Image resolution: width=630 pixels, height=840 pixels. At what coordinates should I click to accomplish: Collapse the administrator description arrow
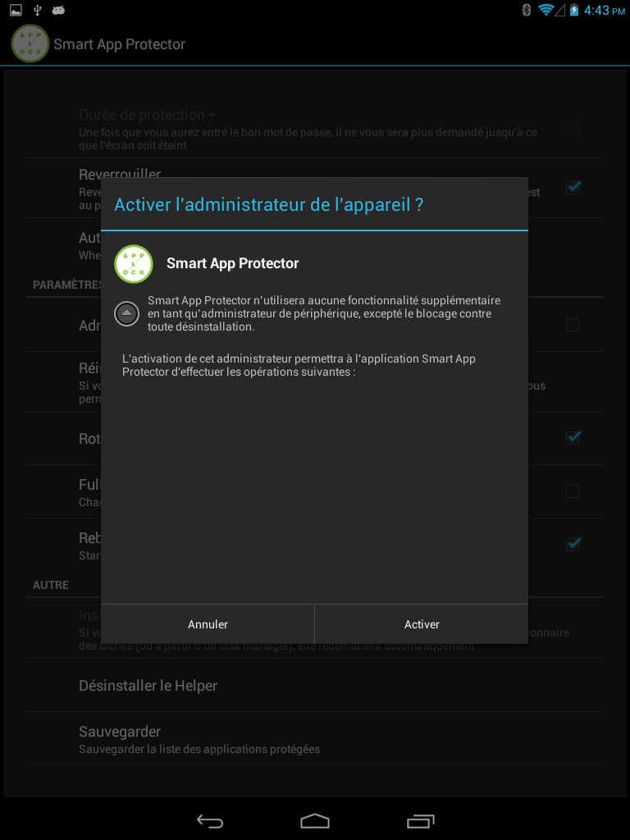[127, 313]
